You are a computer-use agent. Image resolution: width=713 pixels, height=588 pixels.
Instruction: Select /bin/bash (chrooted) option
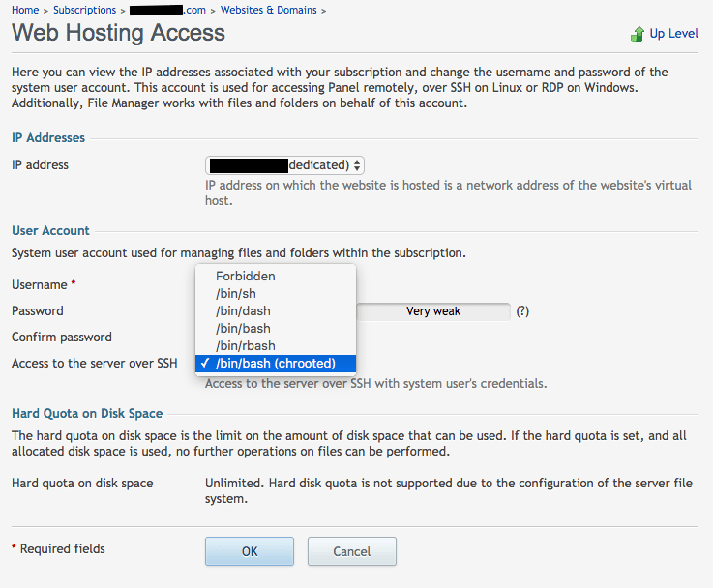coord(276,364)
